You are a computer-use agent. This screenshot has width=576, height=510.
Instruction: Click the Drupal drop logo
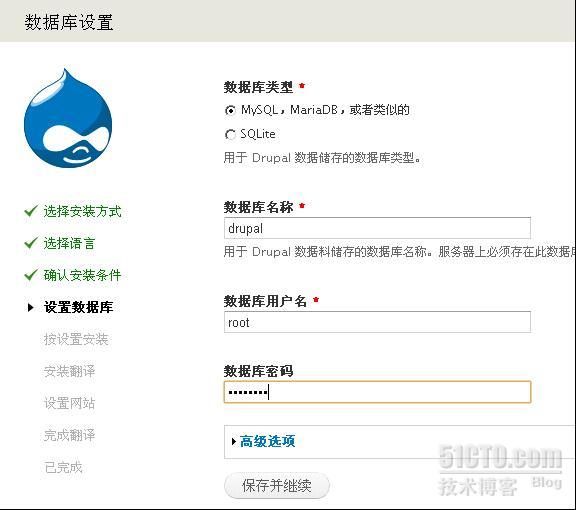[68, 118]
